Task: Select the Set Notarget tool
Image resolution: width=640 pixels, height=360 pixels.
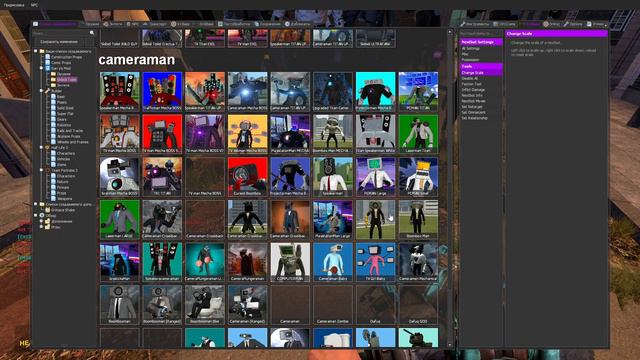Action: (472, 107)
